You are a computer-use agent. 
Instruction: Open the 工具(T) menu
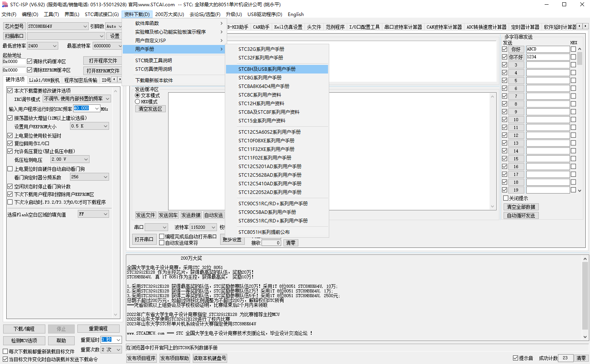tap(51, 14)
